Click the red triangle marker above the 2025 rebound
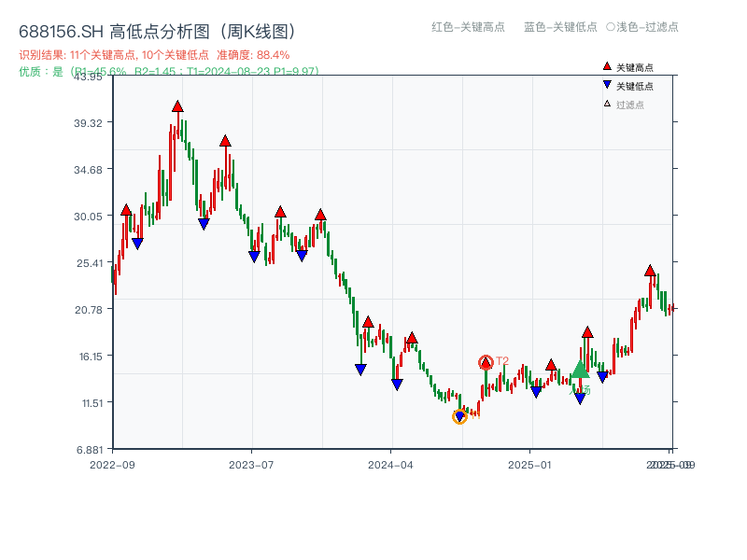 (x=588, y=331)
